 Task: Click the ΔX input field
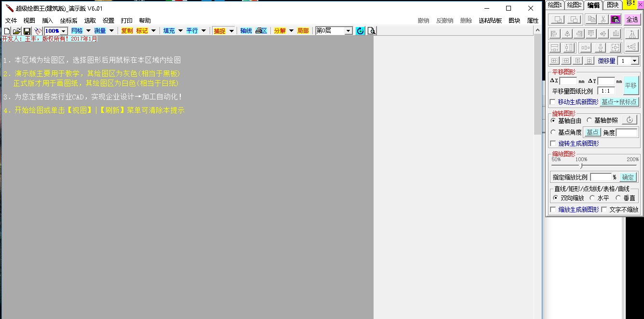(568, 81)
